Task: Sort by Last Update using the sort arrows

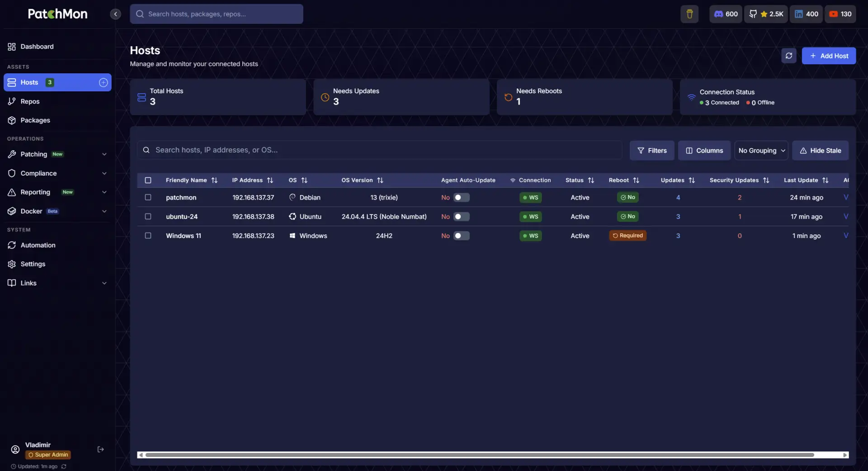Action: pyautogui.click(x=825, y=180)
